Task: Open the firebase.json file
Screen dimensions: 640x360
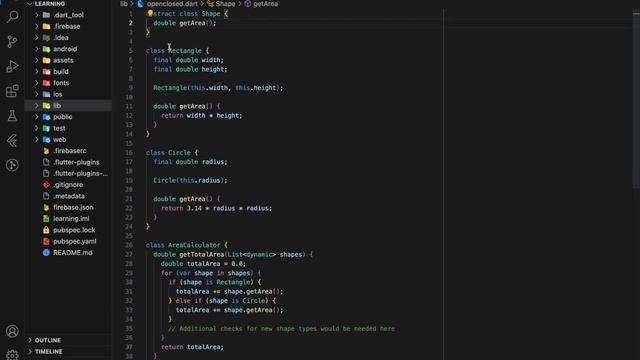Action: pyautogui.click(x=73, y=207)
